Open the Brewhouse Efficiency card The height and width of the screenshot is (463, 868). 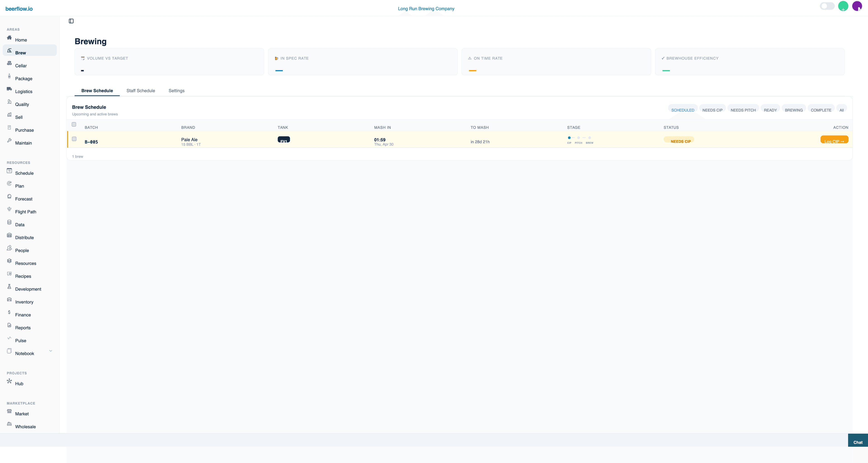point(750,62)
